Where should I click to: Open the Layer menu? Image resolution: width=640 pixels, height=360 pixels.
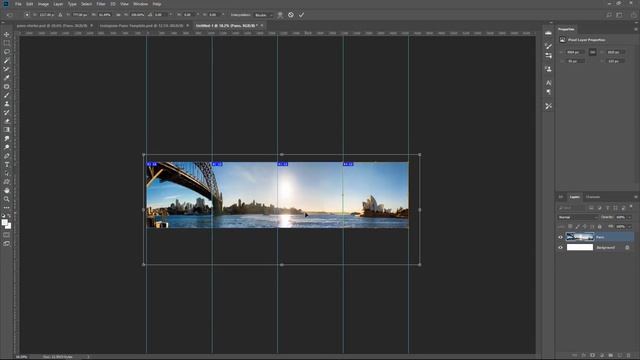coord(58,4)
